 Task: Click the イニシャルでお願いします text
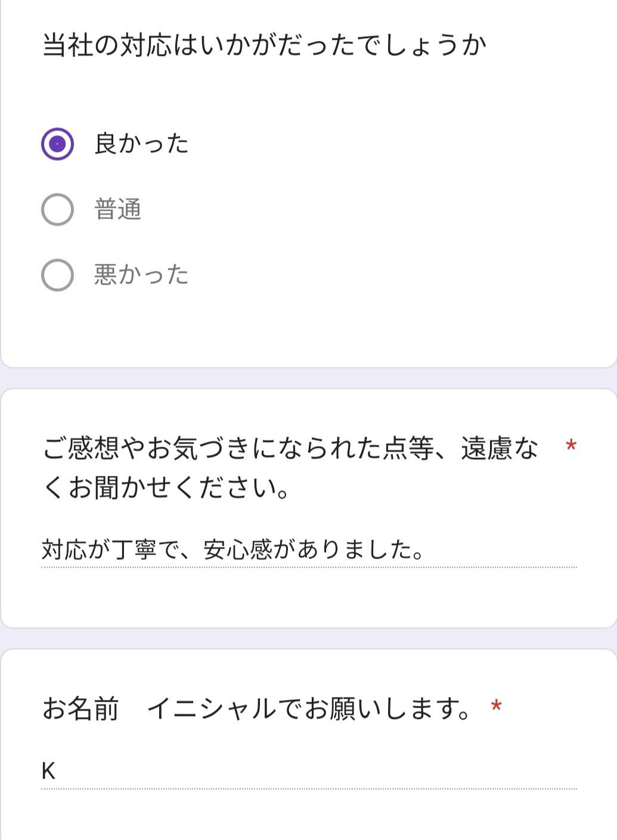pos(309,709)
